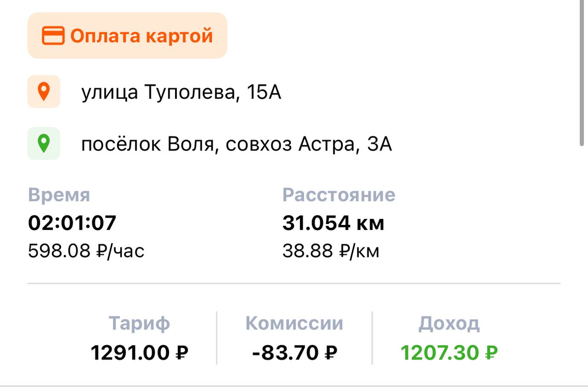Select the Комиссии column header

pos(294,323)
